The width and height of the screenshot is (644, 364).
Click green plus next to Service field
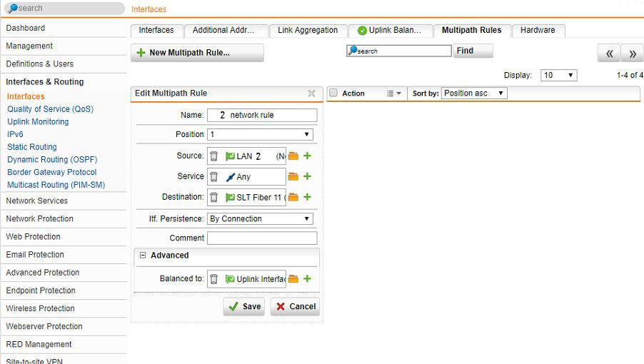(x=307, y=176)
